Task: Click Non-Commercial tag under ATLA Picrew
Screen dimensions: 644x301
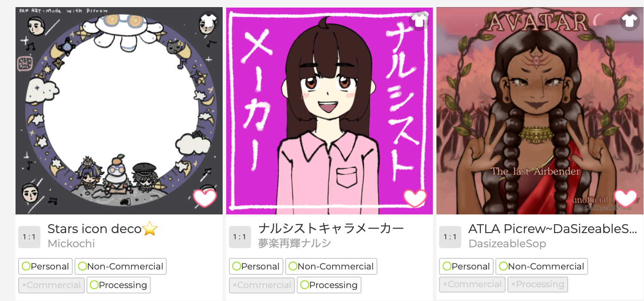Action: pos(542,266)
